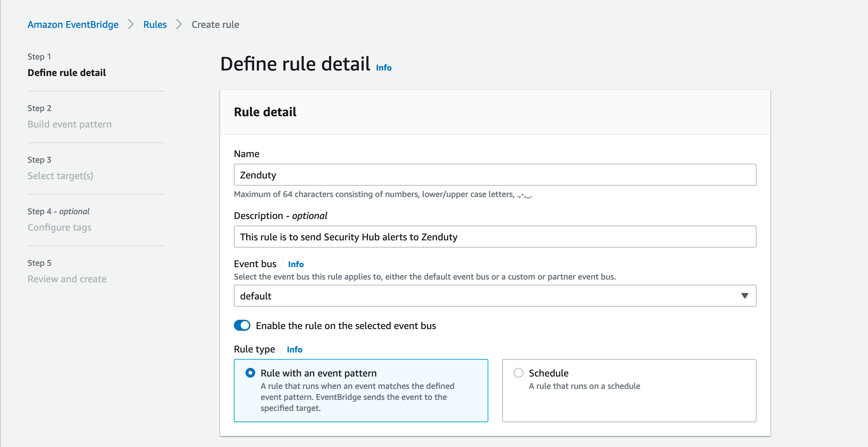
Task: Open the Rules breadcrumb link
Action: (155, 24)
